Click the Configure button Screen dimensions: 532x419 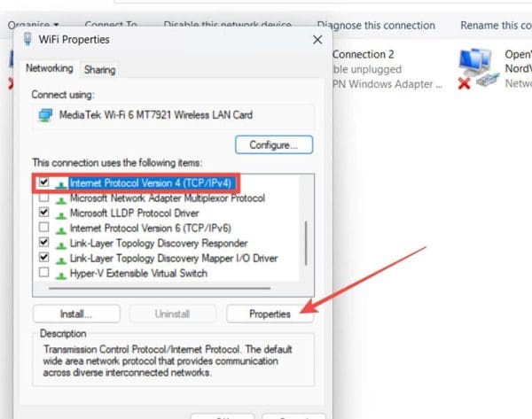273,144
